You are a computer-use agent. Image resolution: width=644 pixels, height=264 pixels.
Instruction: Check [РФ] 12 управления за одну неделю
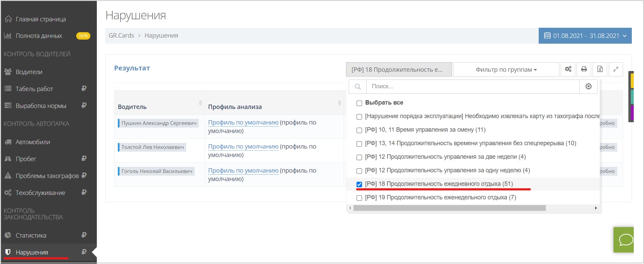point(359,171)
